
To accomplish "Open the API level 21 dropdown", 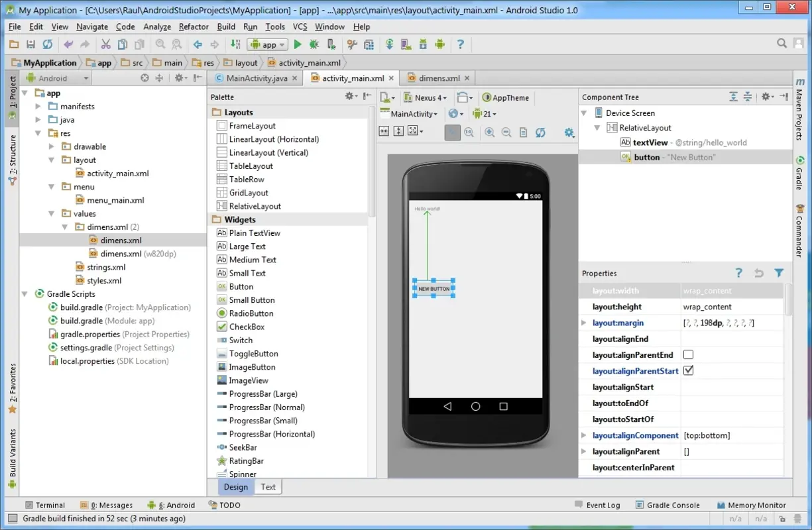I will [x=485, y=113].
